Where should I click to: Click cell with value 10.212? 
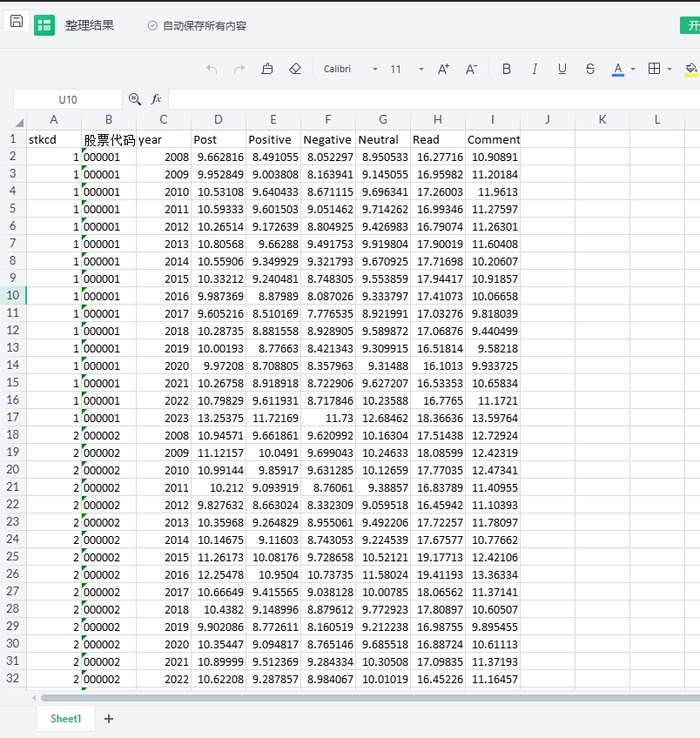[219, 487]
